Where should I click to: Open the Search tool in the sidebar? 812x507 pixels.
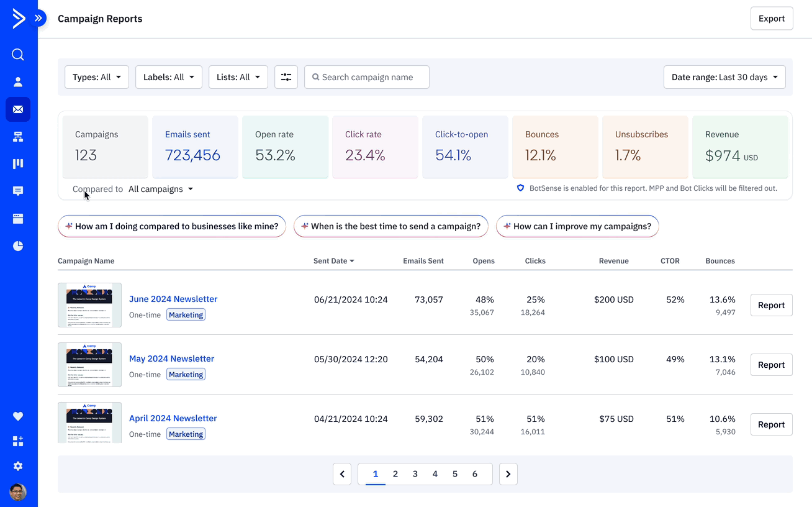point(17,54)
